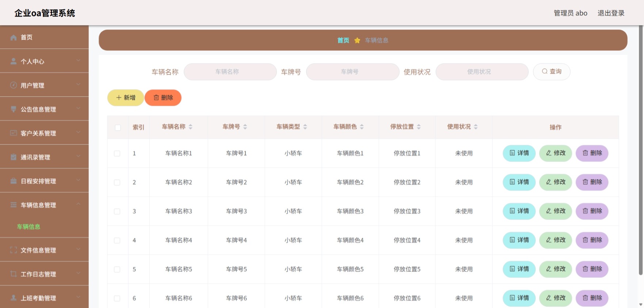The height and width of the screenshot is (308, 644).
Task: Click the document icon in row 1's 详情 button
Action: coord(512,153)
